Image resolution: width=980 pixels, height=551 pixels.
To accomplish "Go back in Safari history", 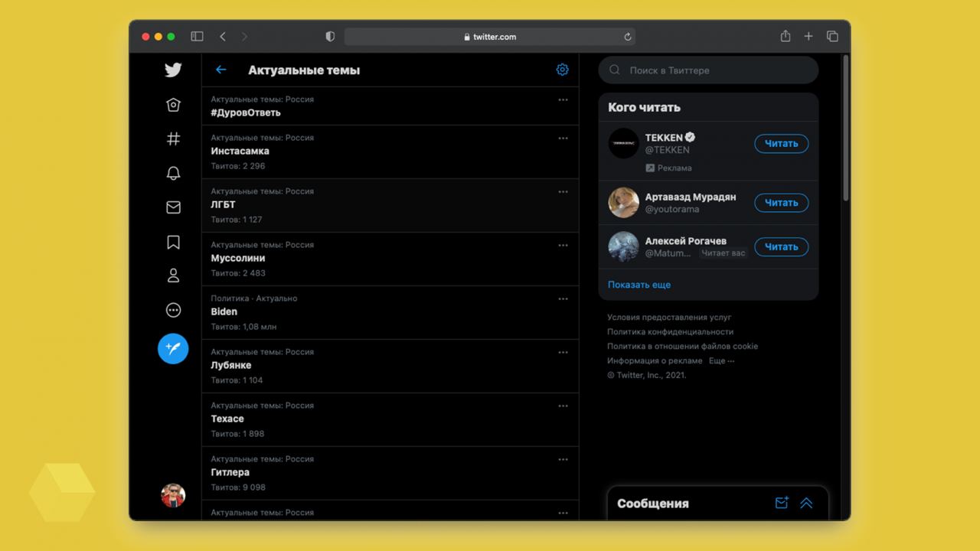I will tap(223, 36).
